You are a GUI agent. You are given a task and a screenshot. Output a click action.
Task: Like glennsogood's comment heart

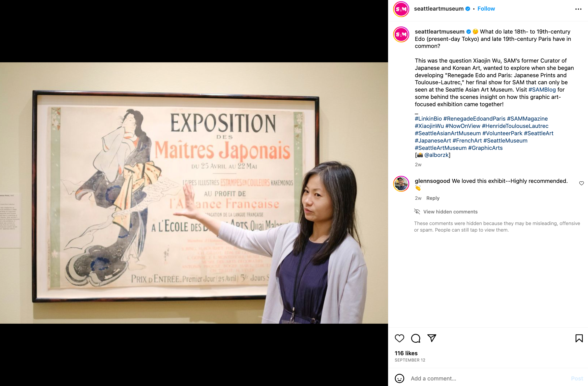581,183
